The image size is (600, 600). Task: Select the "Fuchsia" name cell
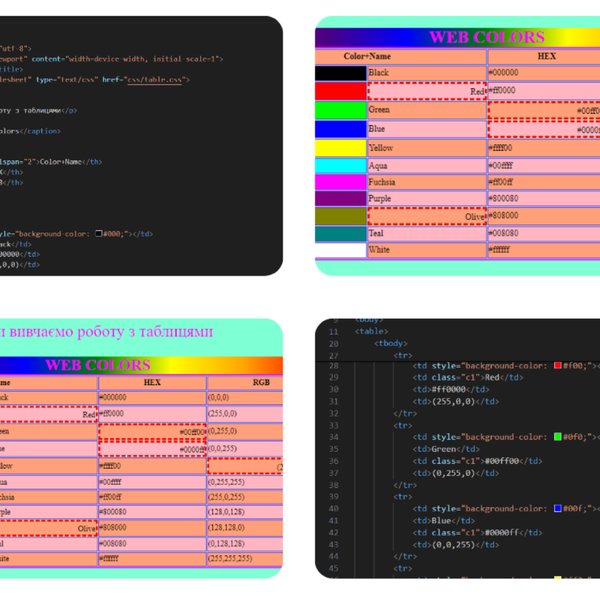click(427, 182)
